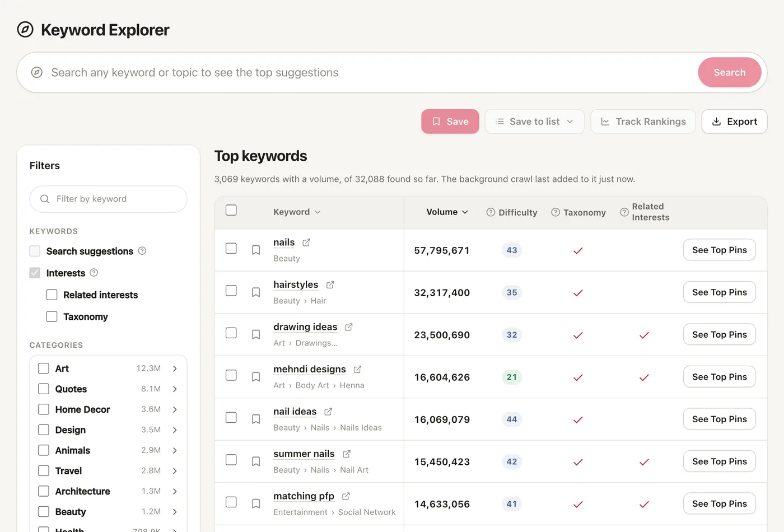
Task: Expand the Design category chevron
Action: 175,430
